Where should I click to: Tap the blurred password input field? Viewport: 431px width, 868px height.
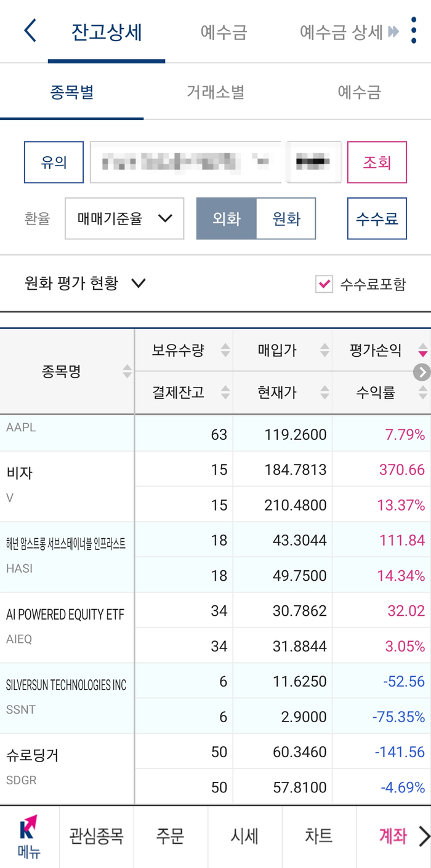coord(315,162)
